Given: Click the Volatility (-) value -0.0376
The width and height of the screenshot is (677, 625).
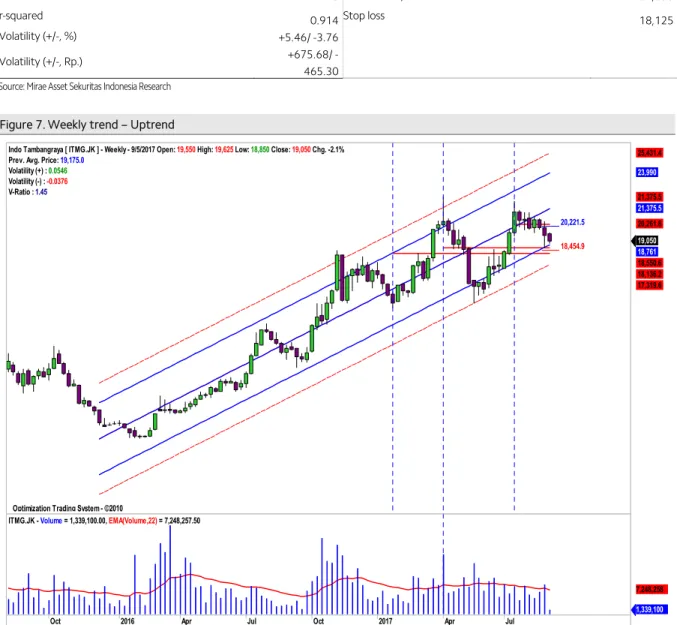Looking at the screenshot, I should click(x=57, y=181).
